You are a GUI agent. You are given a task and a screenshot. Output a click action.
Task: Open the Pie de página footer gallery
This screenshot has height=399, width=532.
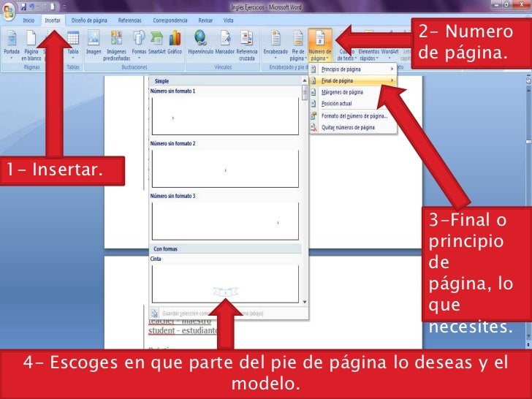298,45
